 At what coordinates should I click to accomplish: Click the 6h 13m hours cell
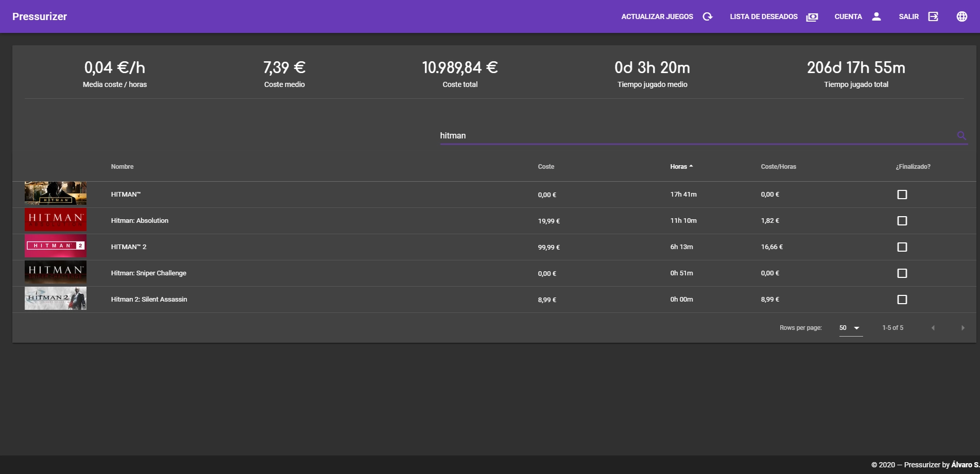pyautogui.click(x=681, y=247)
